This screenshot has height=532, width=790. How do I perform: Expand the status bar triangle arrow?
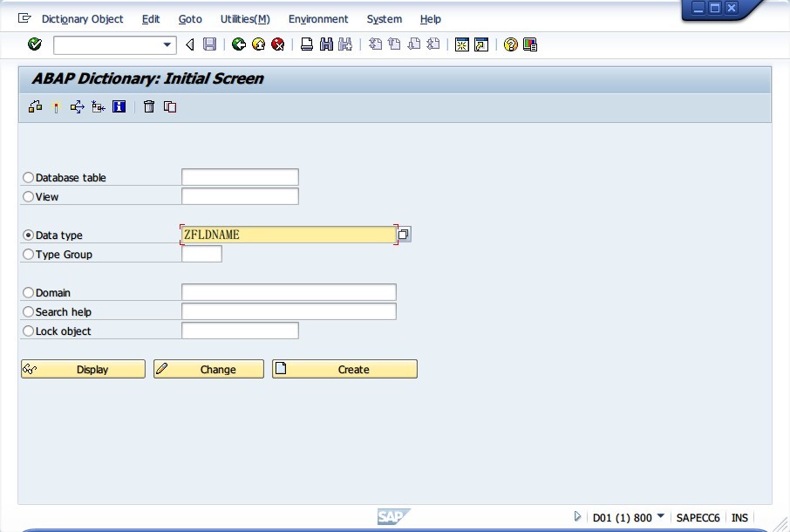tap(577, 516)
